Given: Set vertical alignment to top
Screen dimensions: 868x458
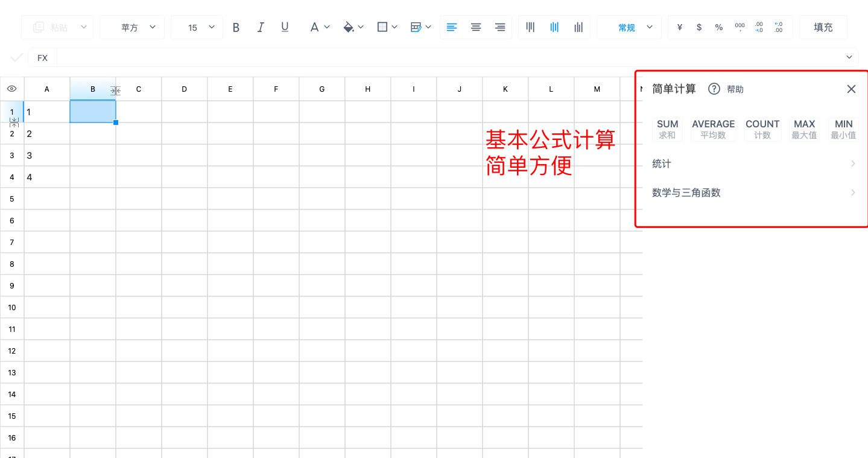Looking at the screenshot, I should [530, 27].
